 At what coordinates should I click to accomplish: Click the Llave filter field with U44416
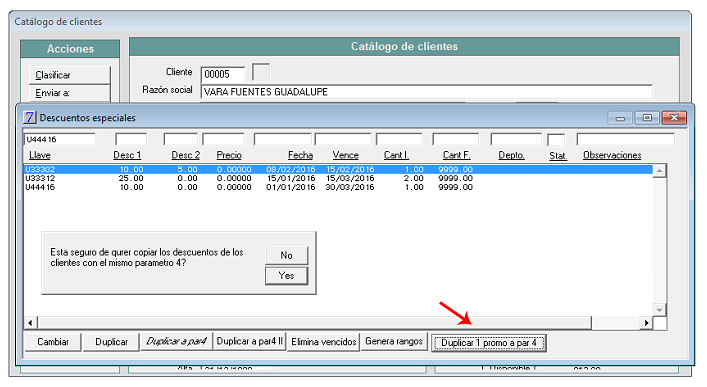[60, 139]
